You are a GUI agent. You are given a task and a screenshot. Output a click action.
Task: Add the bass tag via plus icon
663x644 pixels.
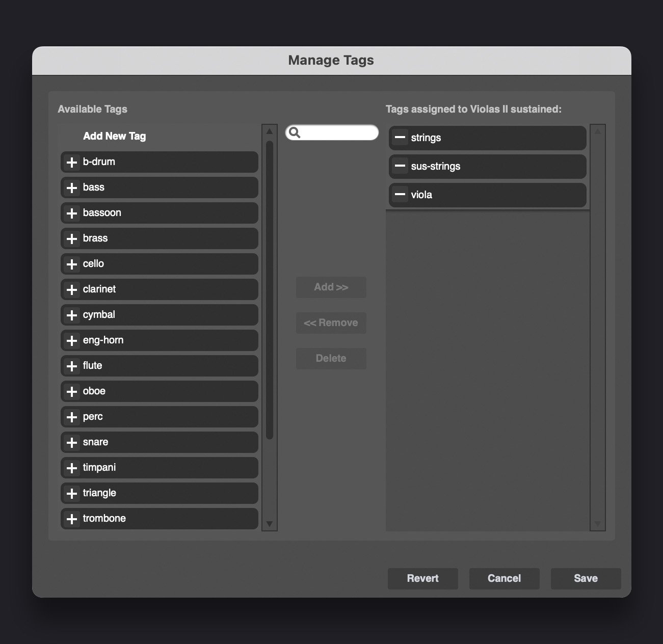click(72, 187)
